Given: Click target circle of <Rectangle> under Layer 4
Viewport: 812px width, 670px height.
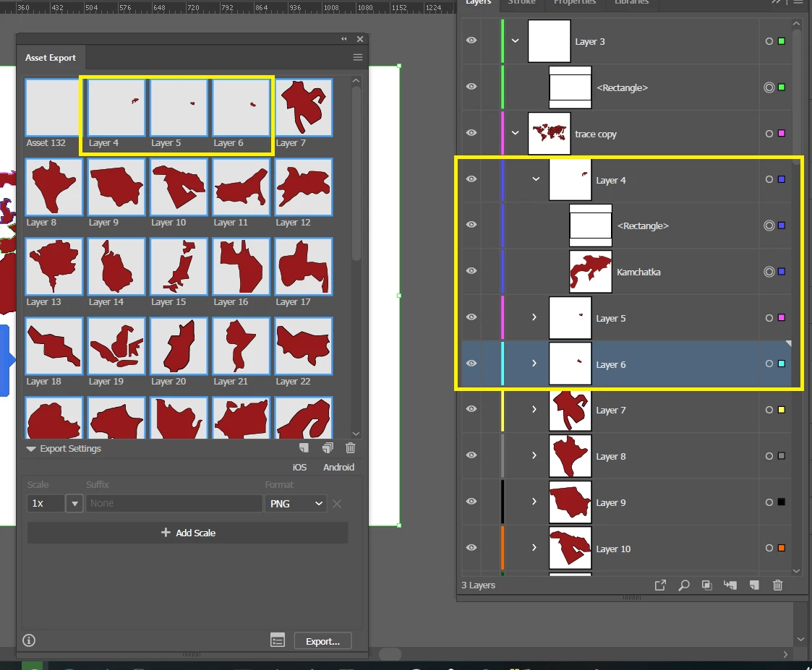Looking at the screenshot, I should [x=769, y=226].
